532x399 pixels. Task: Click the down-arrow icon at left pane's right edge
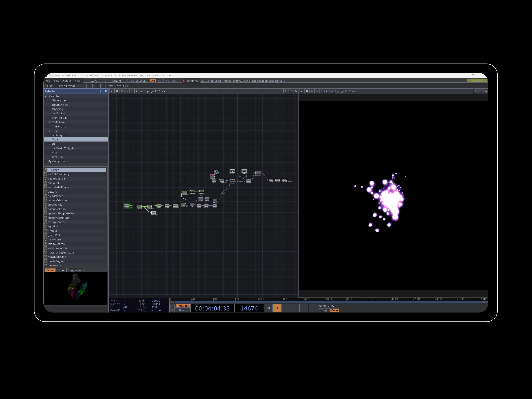(296, 91)
